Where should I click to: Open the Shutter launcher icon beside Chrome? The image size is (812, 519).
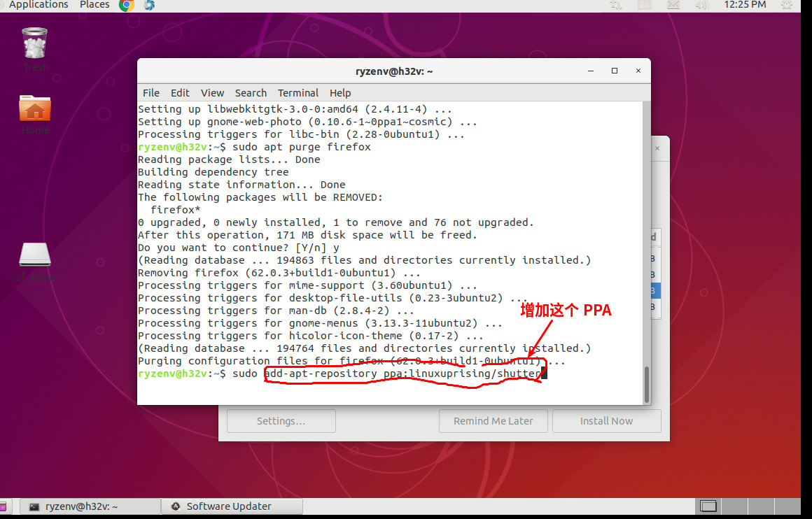pyautogui.click(x=149, y=5)
